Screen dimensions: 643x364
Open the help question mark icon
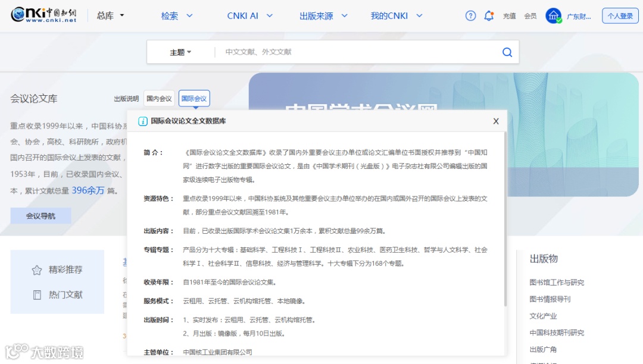tap(470, 16)
